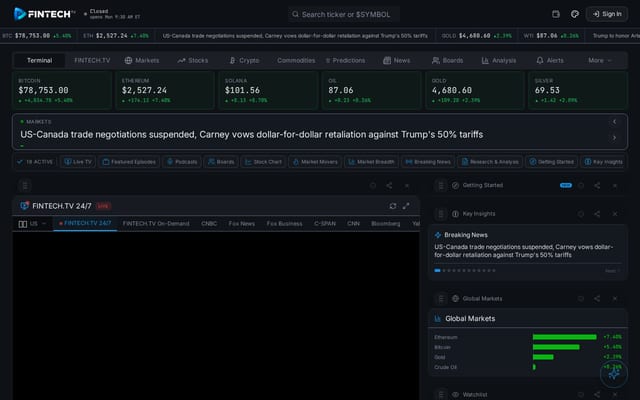Viewport: 640px width, 400px height.
Task: Toggle the Boards widget chip
Action: point(221,162)
